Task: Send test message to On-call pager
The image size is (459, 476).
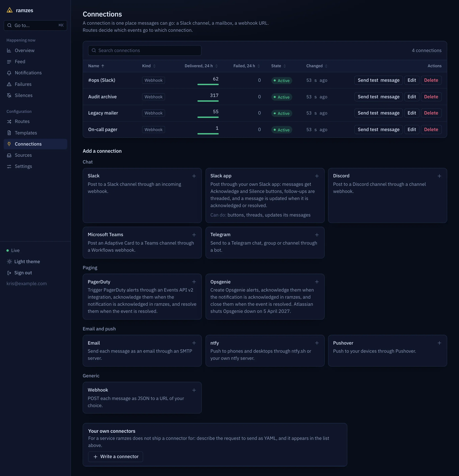Action: tap(378, 129)
